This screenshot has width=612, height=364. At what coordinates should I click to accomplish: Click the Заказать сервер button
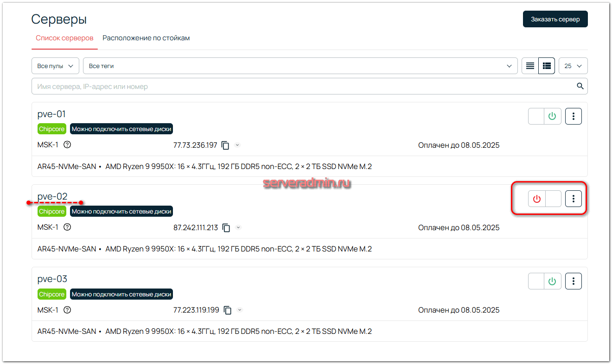coord(555,19)
